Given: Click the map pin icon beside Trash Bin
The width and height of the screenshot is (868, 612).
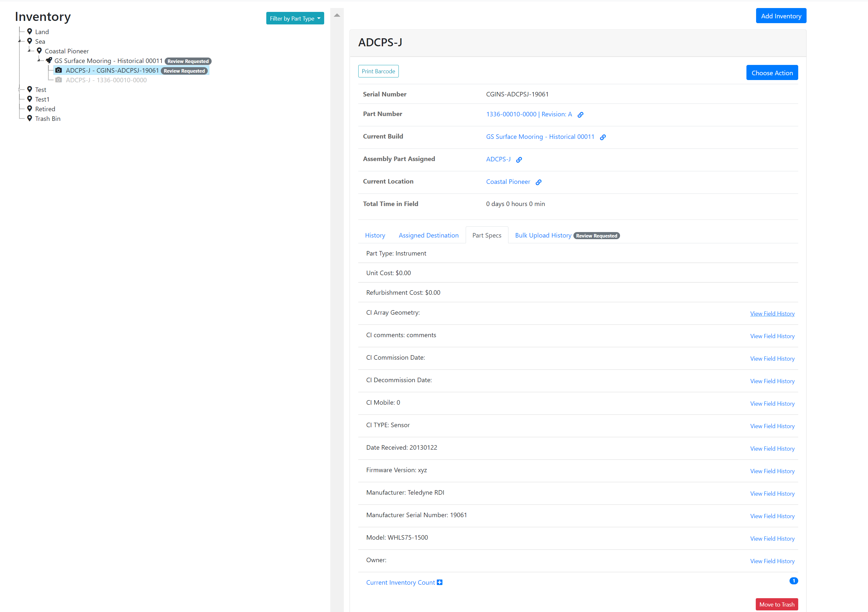Looking at the screenshot, I should coord(30,118).
